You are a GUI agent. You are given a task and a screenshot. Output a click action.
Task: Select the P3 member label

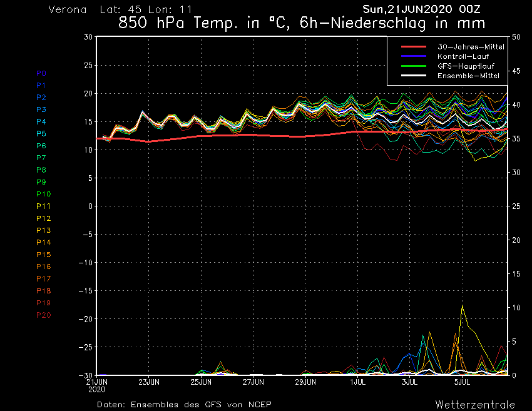41,109
